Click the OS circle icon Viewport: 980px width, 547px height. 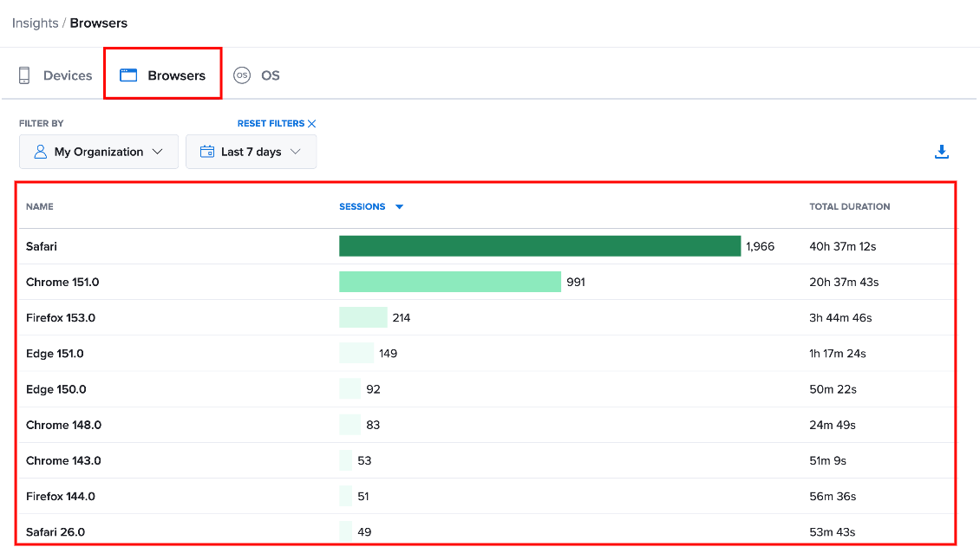(242, 75)
